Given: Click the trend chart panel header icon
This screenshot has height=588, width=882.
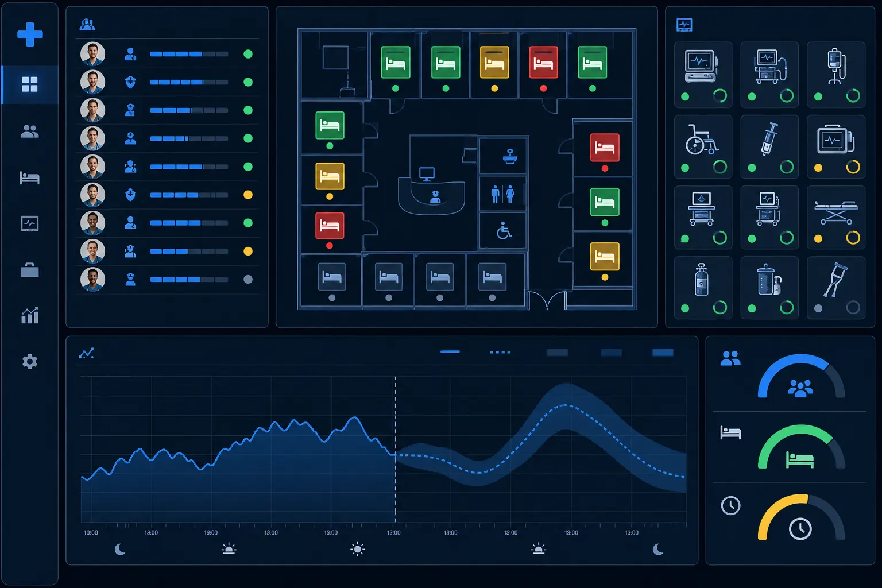Looking at the screenshot, I should [86, 353].
